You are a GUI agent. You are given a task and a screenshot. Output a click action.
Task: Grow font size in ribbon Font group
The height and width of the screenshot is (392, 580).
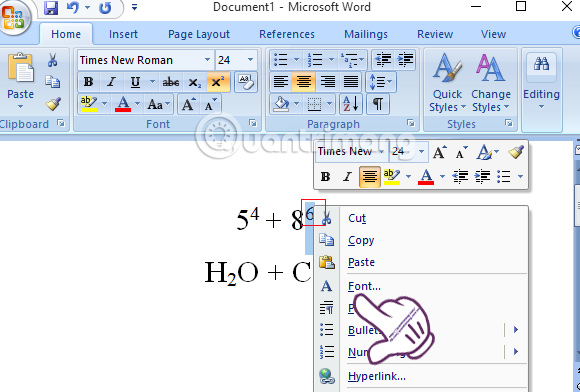188,104
